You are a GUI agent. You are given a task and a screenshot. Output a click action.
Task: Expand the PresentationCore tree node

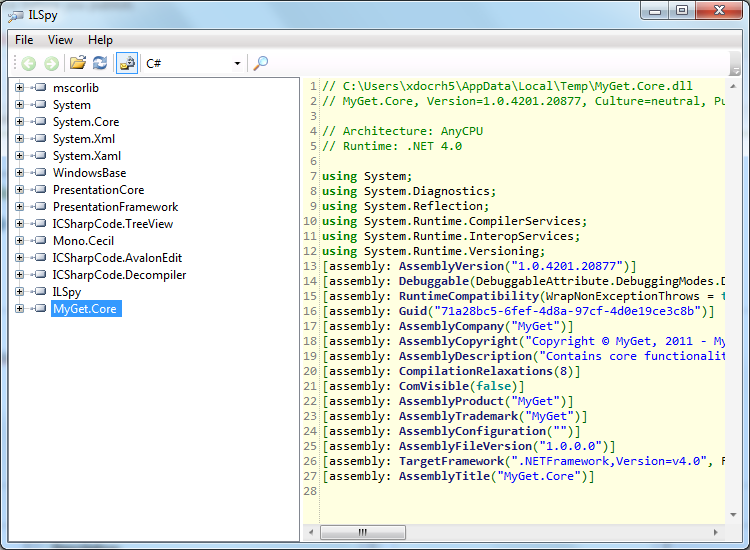click(19, 189)
